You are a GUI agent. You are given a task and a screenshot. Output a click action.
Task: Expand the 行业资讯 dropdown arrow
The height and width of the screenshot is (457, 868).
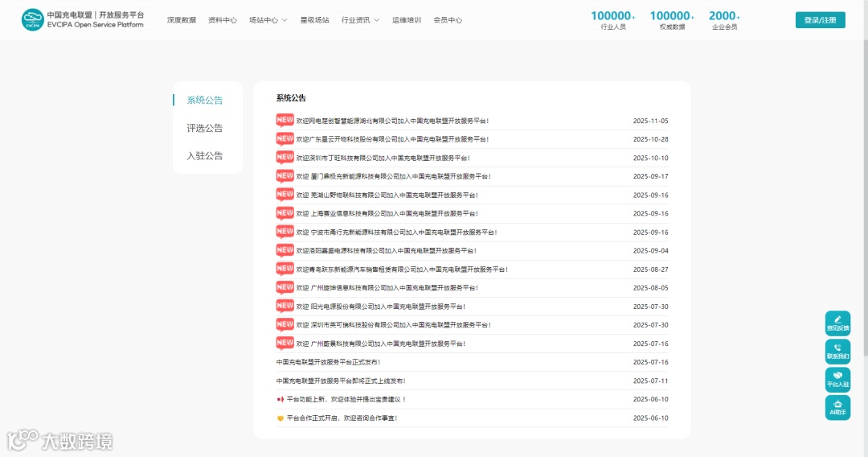(376, 20)
